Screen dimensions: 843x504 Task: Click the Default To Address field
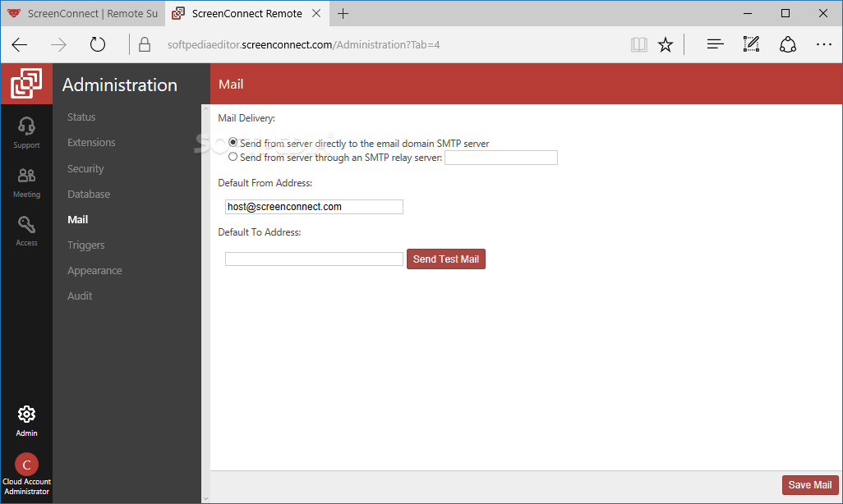coord(314,259)
